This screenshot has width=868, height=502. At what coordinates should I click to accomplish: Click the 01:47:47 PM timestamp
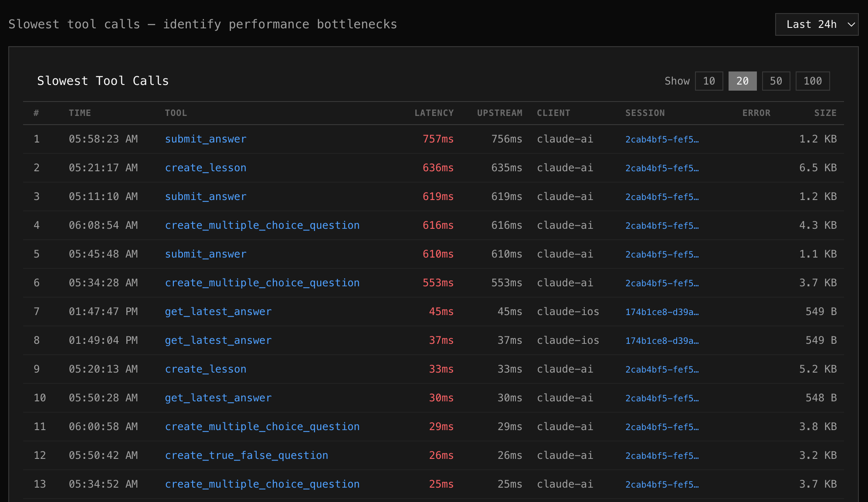click(103, 312)
